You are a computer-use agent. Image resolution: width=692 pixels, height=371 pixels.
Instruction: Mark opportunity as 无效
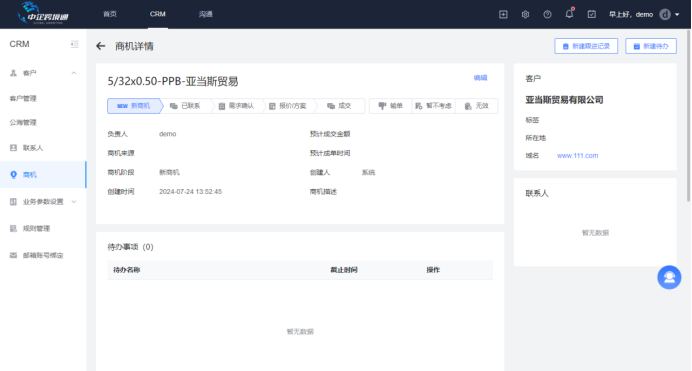pyautogui.click(x=477, y=106)
